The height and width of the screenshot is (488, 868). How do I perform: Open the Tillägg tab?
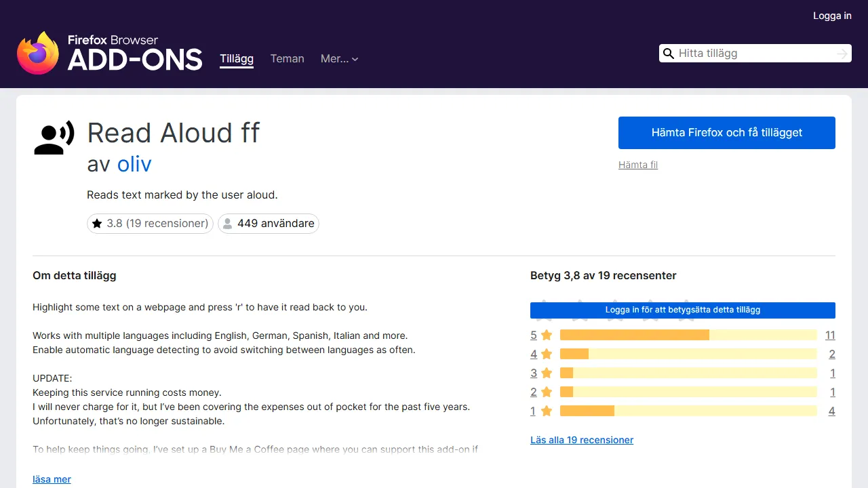click(x=237, y=59)
